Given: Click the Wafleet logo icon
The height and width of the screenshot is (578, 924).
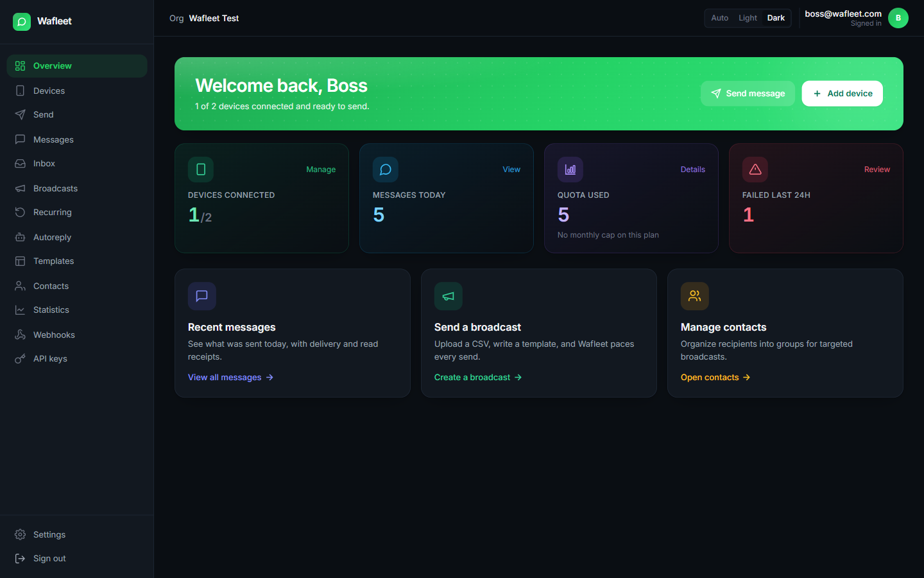Looking at the screenshot, I should 22,22.
